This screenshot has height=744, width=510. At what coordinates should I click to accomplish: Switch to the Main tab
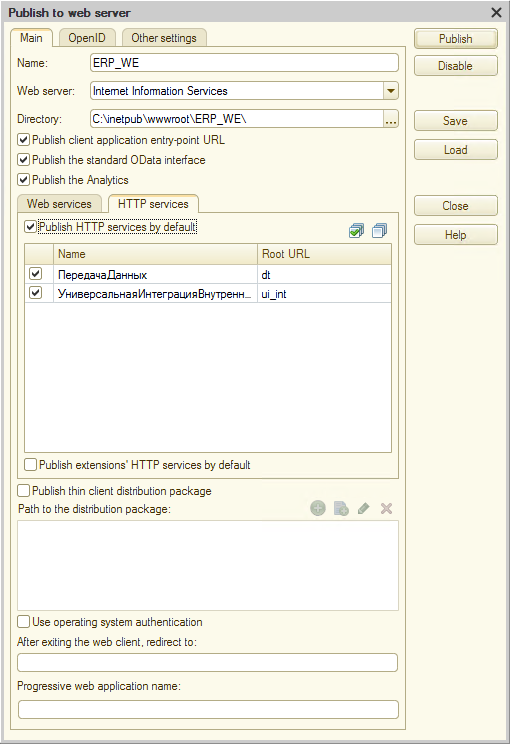(x=31, y=38)
